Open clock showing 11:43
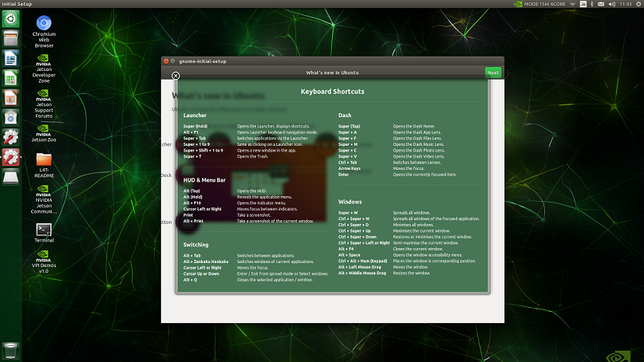This screenshot has height=362, width=644. [x=626, y=4]
